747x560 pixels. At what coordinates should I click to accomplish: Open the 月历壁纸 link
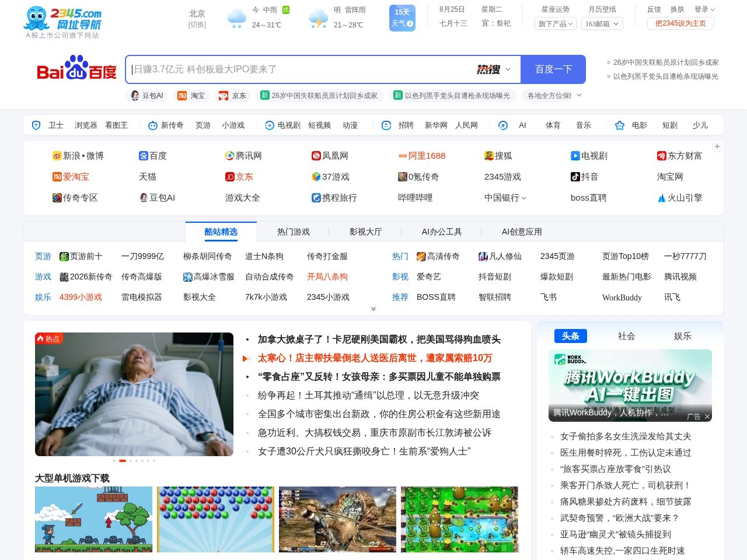coord(602,9)
